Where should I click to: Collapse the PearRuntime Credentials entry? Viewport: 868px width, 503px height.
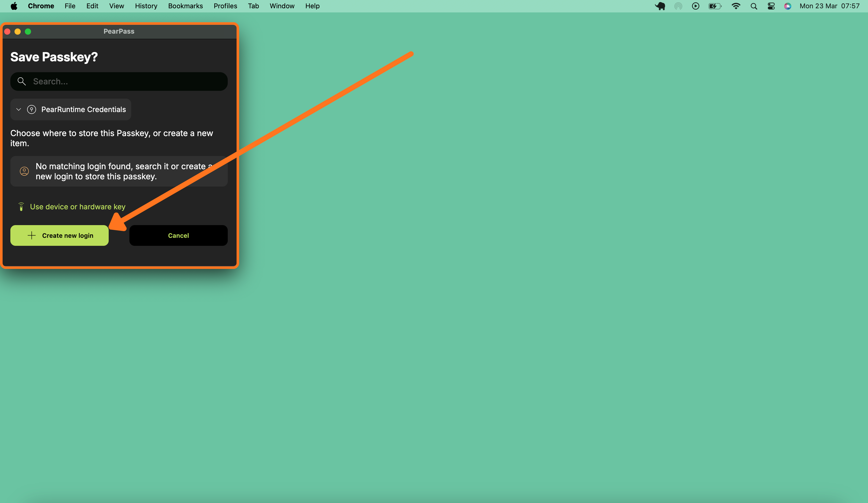[x=18, y=109]
